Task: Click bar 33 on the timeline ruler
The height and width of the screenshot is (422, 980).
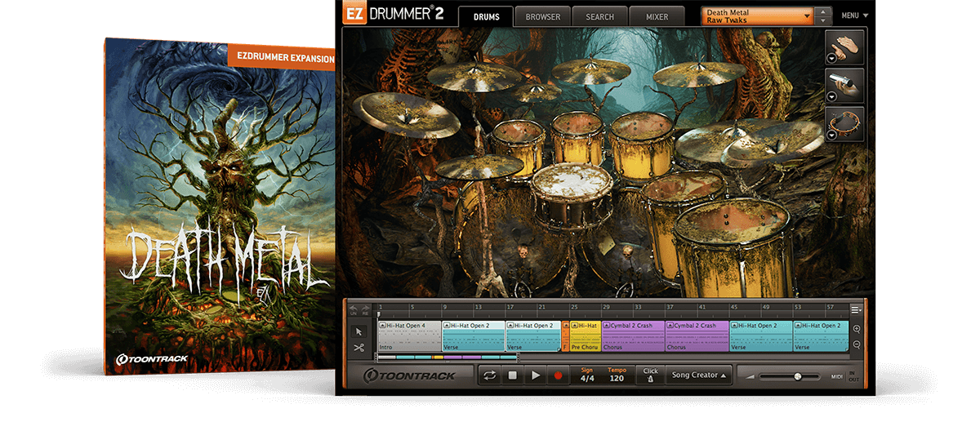Action: [x=639, y=308]
